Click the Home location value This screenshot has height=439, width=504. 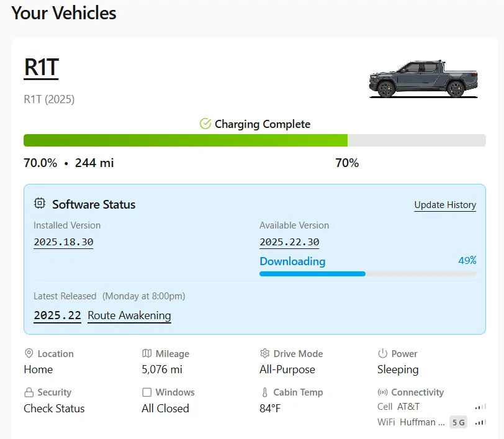click(x=38, y=369)
